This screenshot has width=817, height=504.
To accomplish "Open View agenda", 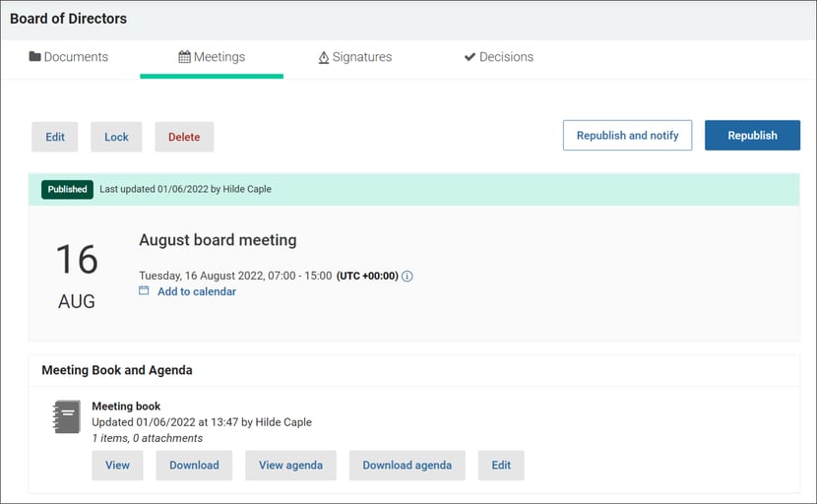I will coord(290,466).
